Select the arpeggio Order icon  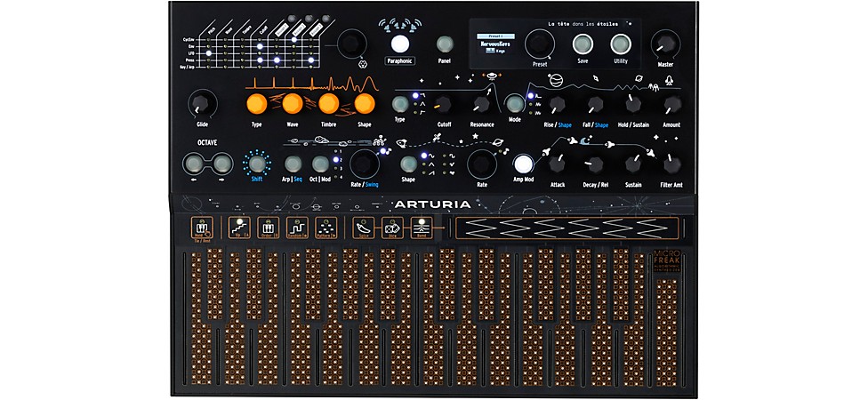click(x=269, y=228)
